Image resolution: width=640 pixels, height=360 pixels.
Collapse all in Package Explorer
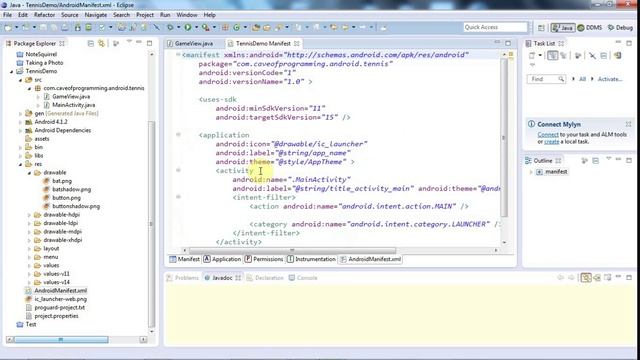[91, 43]
